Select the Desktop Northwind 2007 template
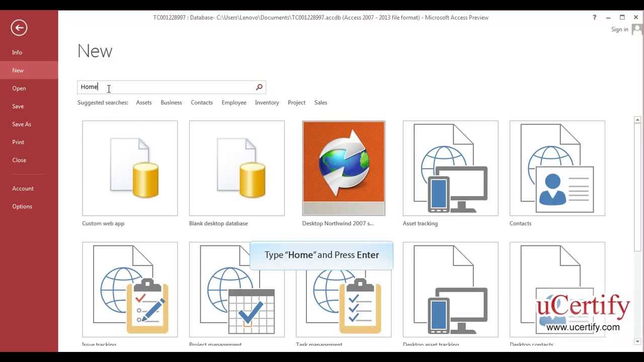The height and width of the screenshot is (362, 644). tap(344, 168)
